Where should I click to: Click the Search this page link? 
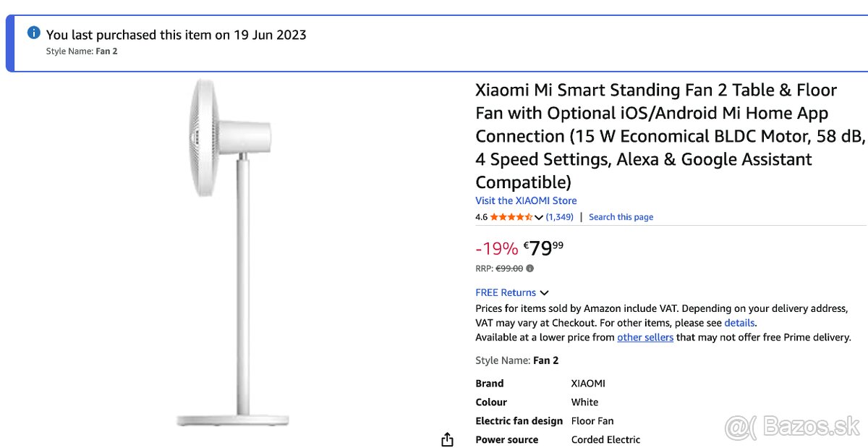coord(621,216)
